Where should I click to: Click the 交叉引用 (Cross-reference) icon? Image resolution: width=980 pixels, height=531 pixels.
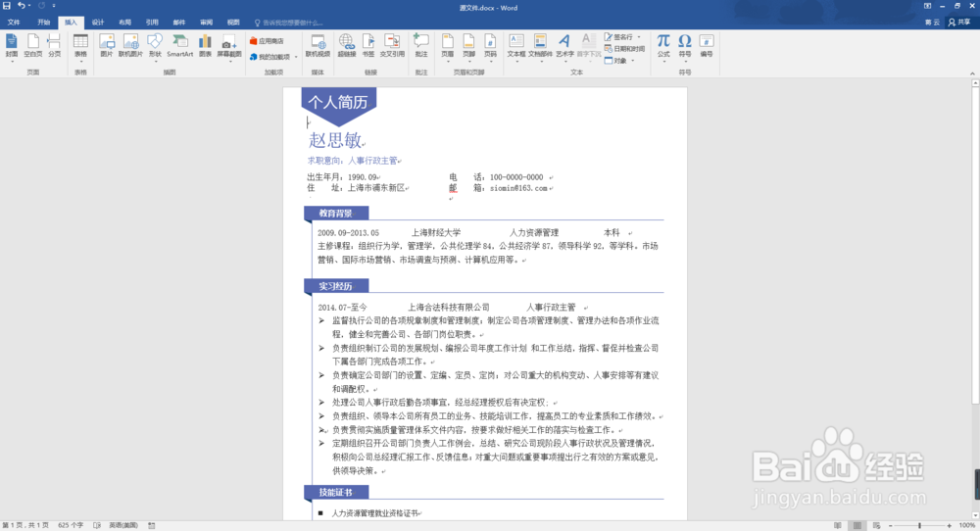(x=393, y=46)
